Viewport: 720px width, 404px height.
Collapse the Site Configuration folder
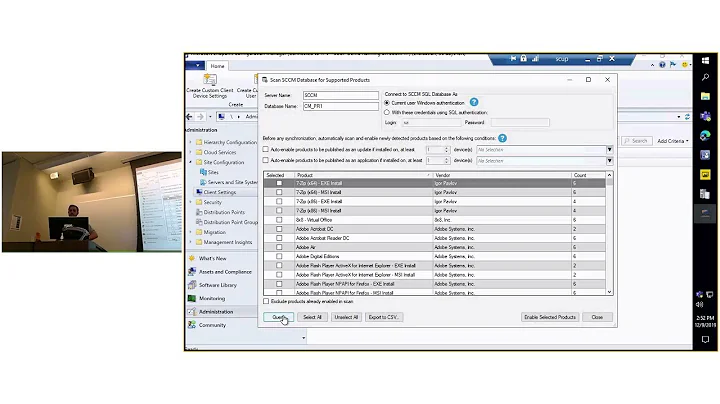pos(191,162)
